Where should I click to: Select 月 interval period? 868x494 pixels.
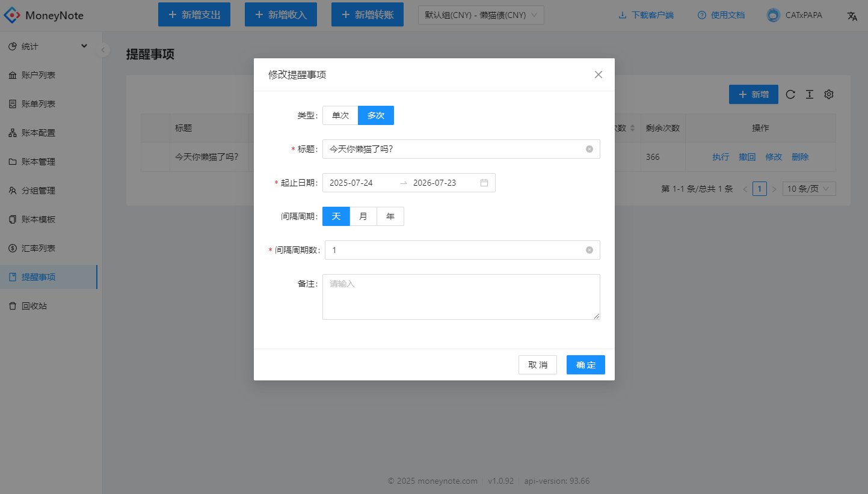tap(363, 216)
